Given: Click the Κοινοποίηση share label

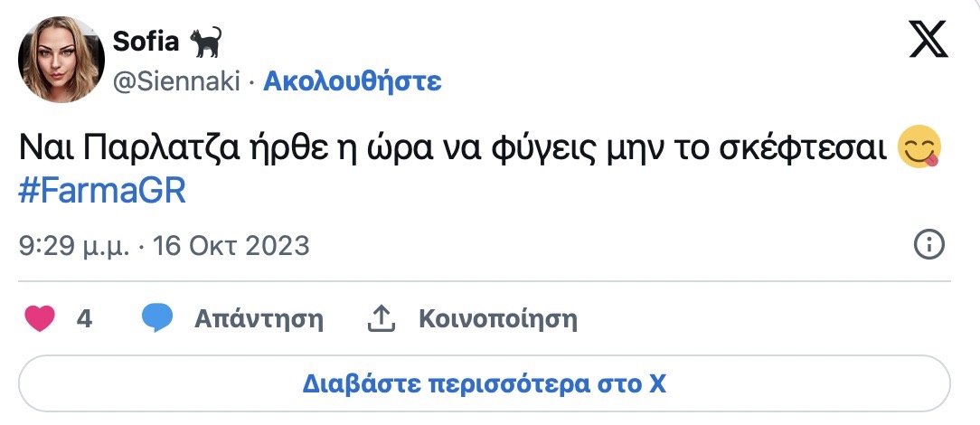Looking at the screenshot, I should point(497,318).
